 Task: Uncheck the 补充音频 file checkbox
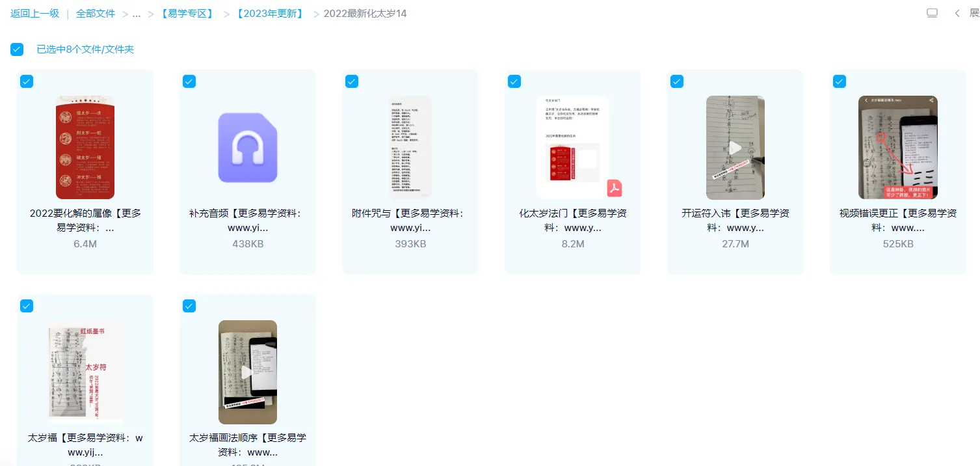[189, 81]
